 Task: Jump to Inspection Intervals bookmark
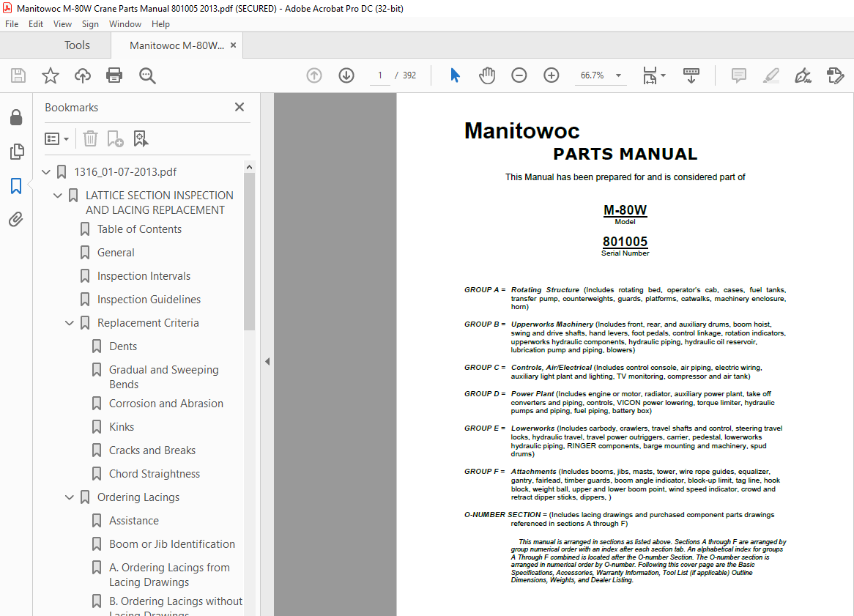click(144, 276)
